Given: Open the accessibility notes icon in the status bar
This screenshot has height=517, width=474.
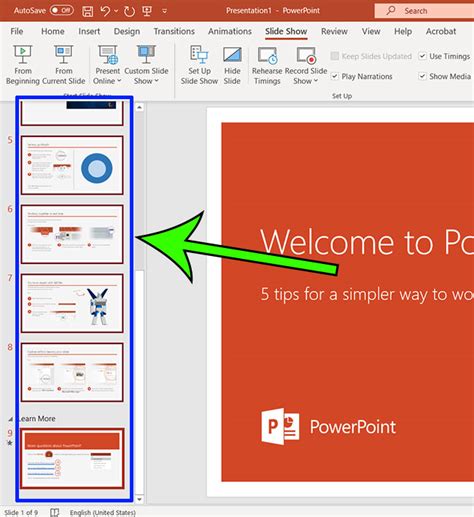Looking at the screenshot, I should (55, 512).
